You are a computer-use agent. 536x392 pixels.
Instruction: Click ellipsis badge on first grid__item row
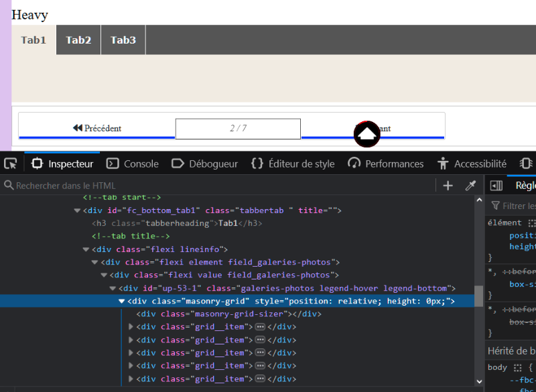[x=260, y=327]
